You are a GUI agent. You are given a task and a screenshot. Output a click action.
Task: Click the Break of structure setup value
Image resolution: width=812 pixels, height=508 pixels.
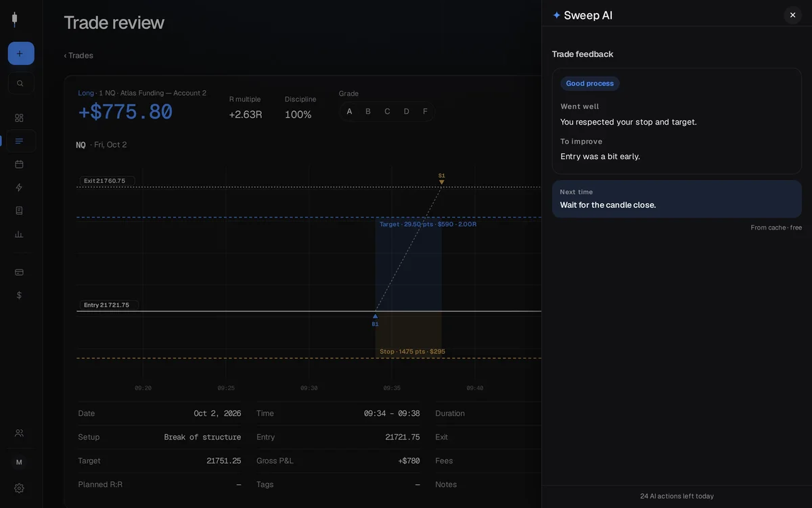[202, 437]
